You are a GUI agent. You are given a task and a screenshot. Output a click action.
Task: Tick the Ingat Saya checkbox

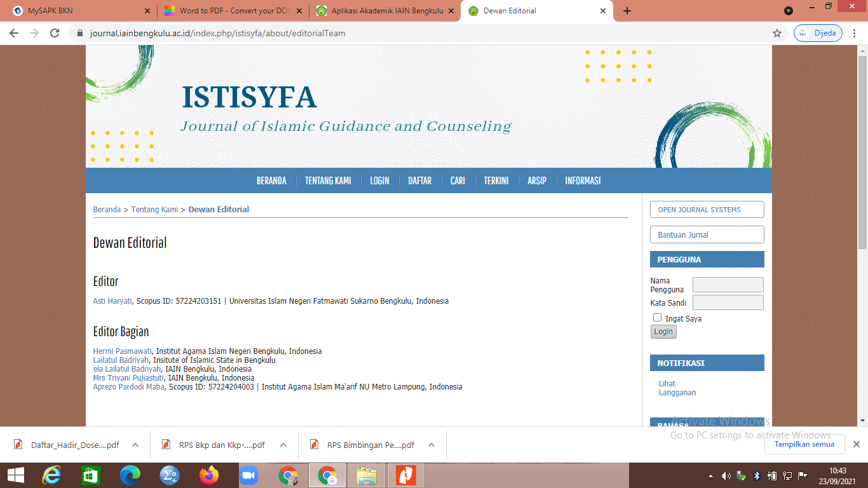tap(657, 318)
